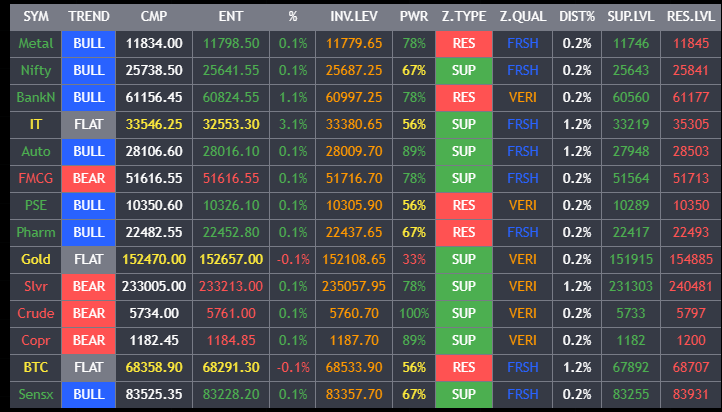Image resolution: width=722 pixels, height=412 pixels.
Task: Click the resistance level 154885 for Gold
Action: click(684, 259)
